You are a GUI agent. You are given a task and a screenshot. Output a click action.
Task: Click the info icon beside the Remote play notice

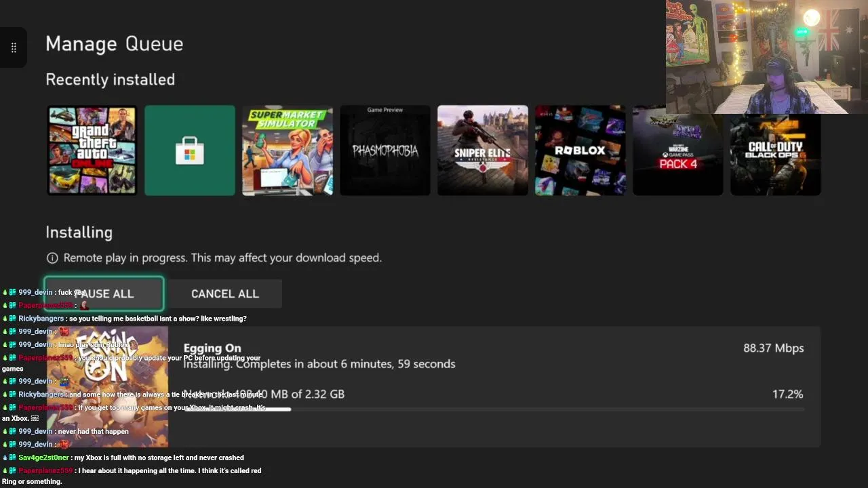[x=52, y=258]
